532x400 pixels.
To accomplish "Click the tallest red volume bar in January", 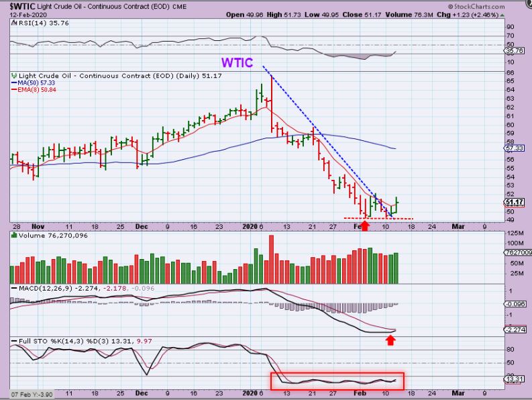I will pos(271,259).
